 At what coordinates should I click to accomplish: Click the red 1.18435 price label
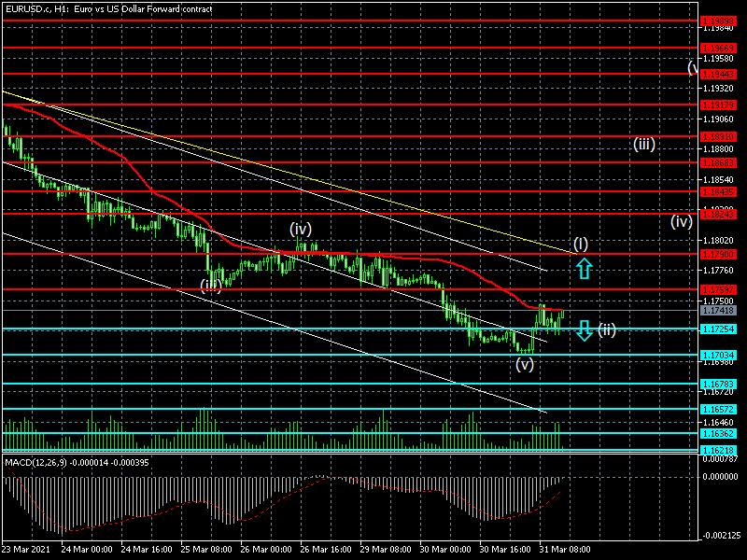(x=717, y=191)
